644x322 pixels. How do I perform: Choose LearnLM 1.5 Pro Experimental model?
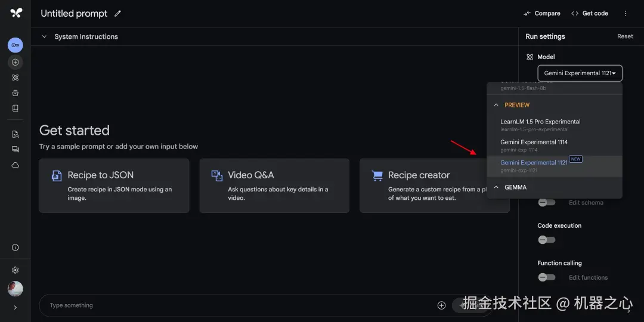[540, 124]
